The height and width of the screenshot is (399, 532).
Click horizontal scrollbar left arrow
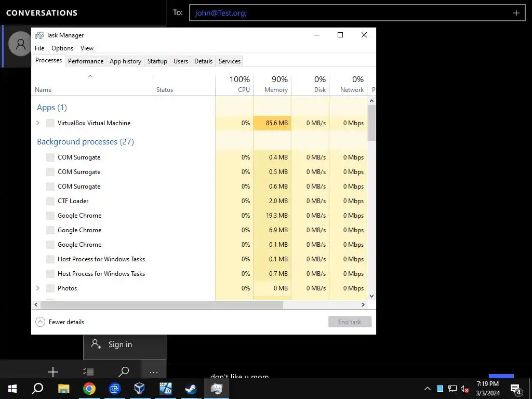click(x=36, y=304)
